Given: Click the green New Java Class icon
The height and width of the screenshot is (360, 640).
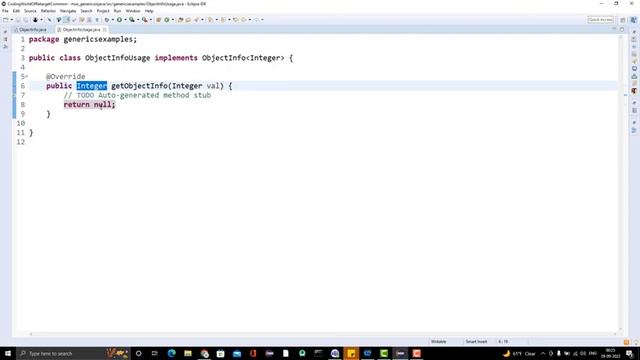Looking at the screenshot, I should click(x=167, y=20).
